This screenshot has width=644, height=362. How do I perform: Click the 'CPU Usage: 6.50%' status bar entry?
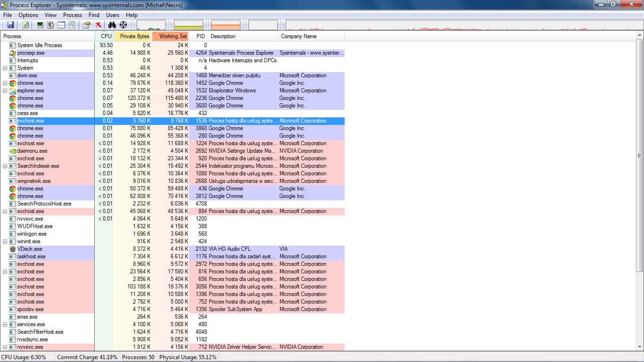24,357
